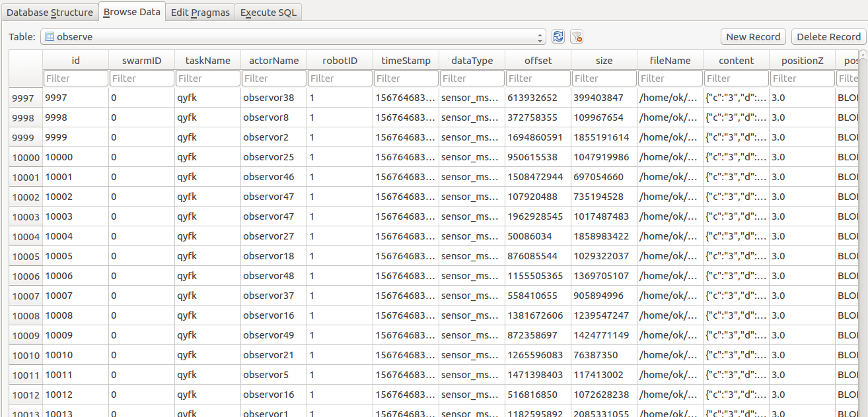Select the row numbered 10000
Screen dimensions: 868x417
tap(24, 157)
